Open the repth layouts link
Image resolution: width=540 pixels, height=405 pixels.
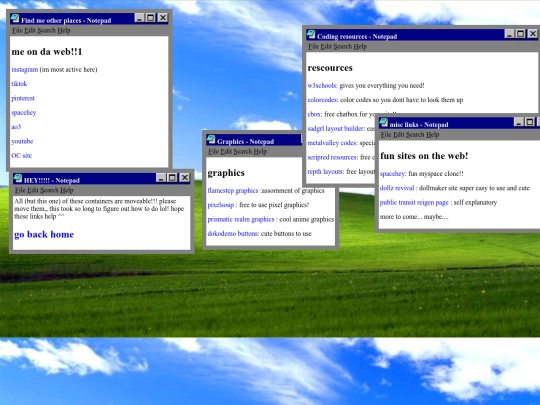click(x=325, y=172)
